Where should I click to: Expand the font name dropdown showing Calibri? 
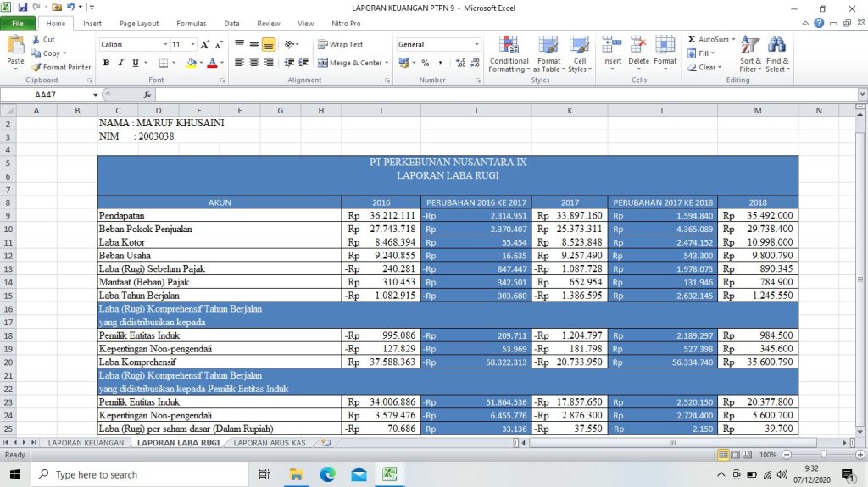pyautogui.click(x=165, y=44)
